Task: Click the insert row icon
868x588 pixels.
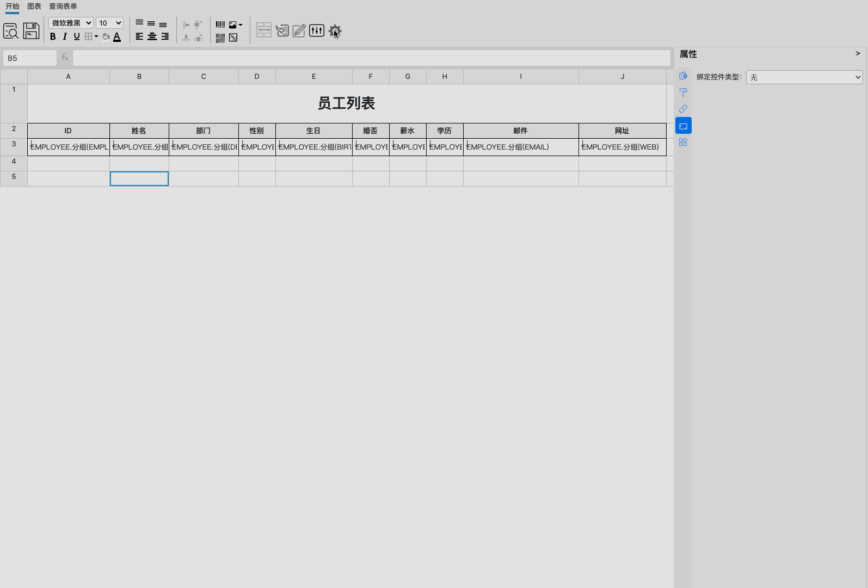Action: [x=186, y=24]
